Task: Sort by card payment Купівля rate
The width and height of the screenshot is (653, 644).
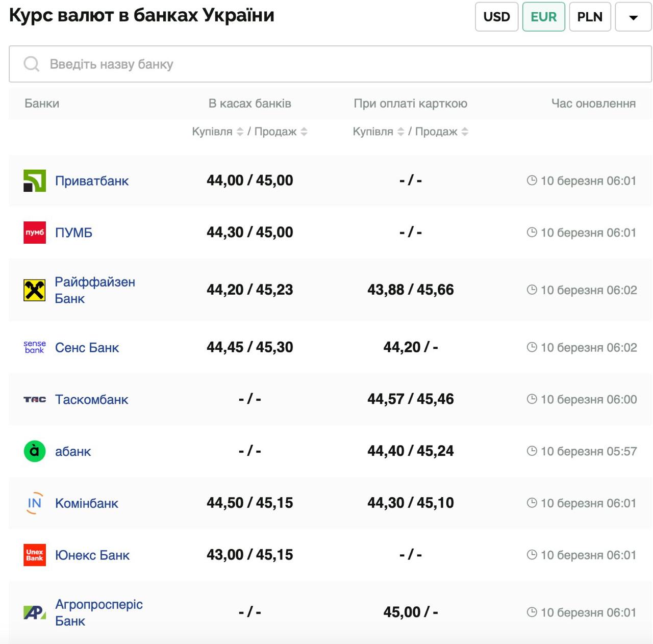Action: tap(400, 132)
